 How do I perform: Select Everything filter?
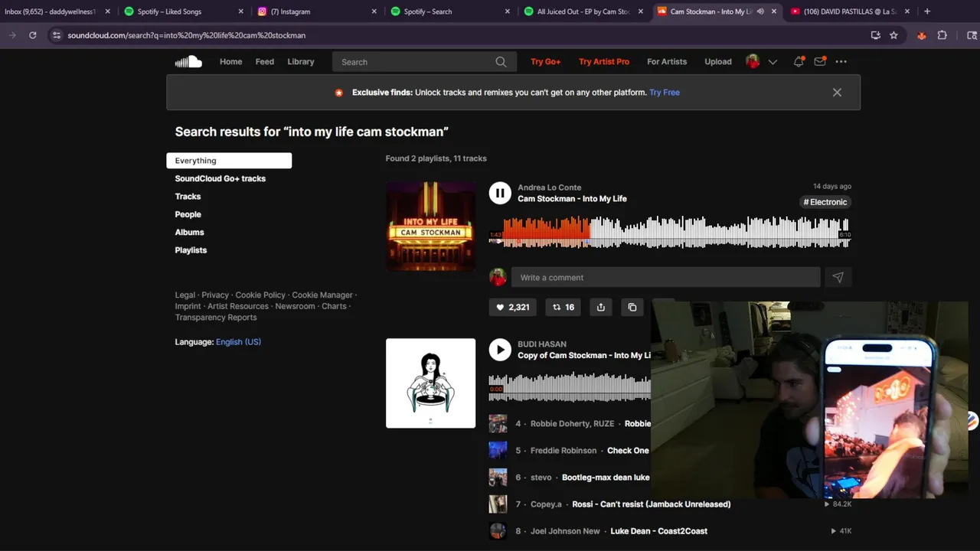point(229,161)
